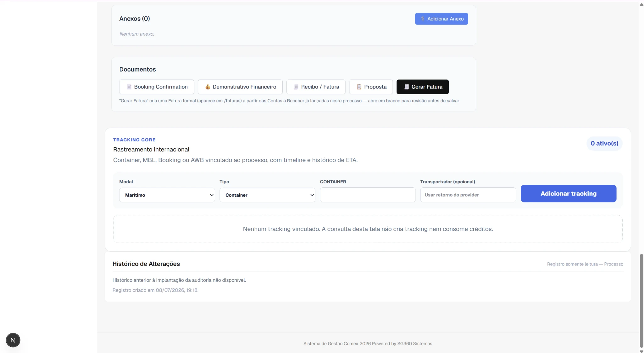Screen dimensions: 644x353
Task: Open the Demonstrativo Financeiro document
Action: tap(240, 87)
